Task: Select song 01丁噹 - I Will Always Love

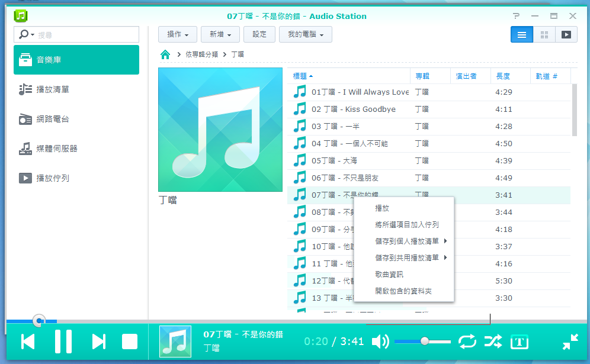Action: 429,92
